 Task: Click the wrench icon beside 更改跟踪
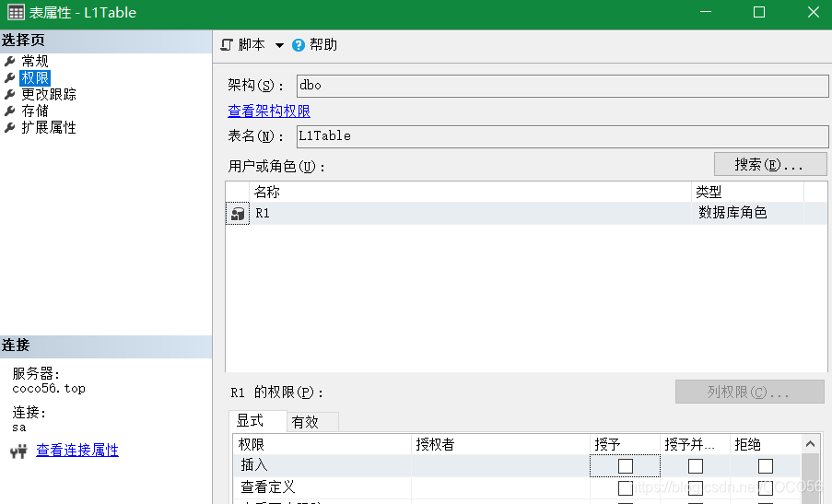[x=9, y=94]
